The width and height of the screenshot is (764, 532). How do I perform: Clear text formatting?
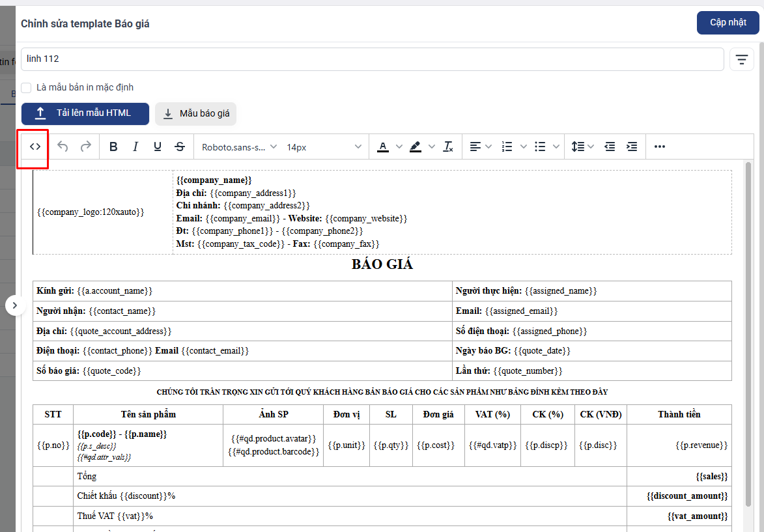click(448, 147)
